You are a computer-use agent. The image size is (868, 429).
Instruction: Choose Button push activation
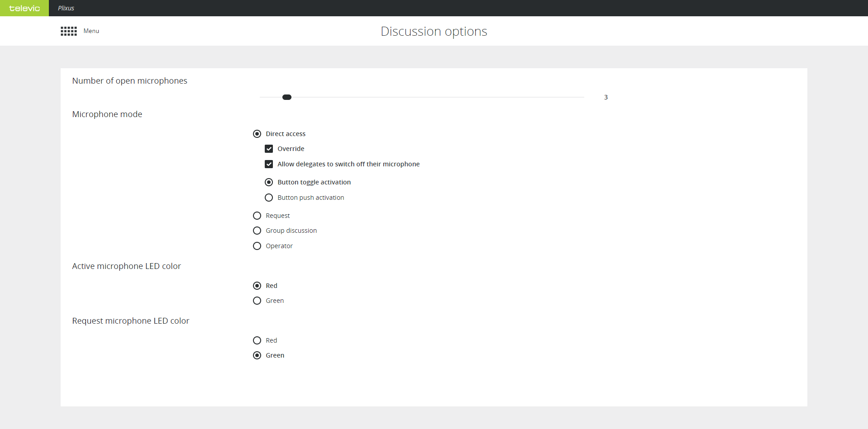269,198
